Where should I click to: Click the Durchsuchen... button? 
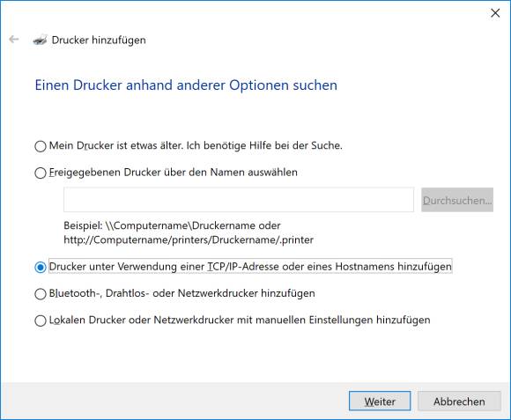[x=457, y=200]
